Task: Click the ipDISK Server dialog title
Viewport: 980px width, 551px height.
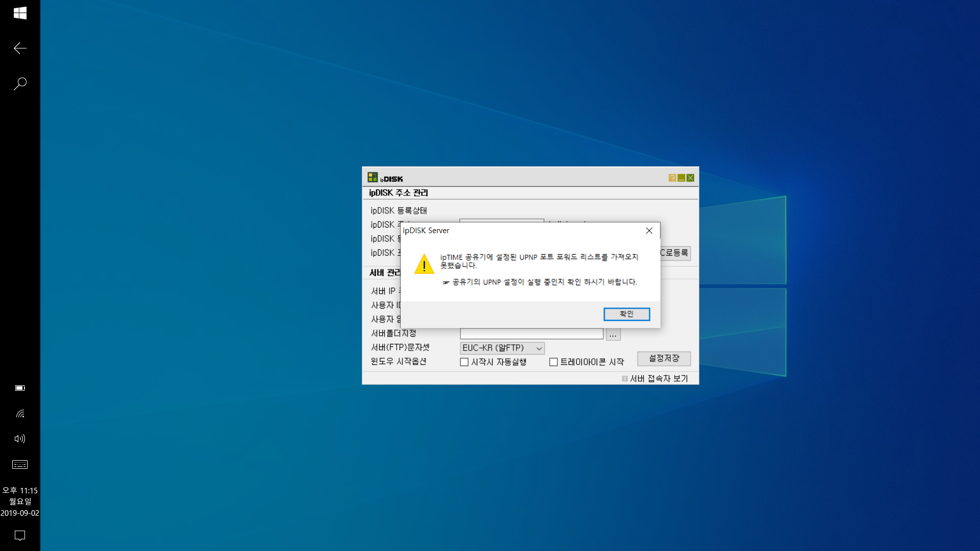Action: point(426,231)
